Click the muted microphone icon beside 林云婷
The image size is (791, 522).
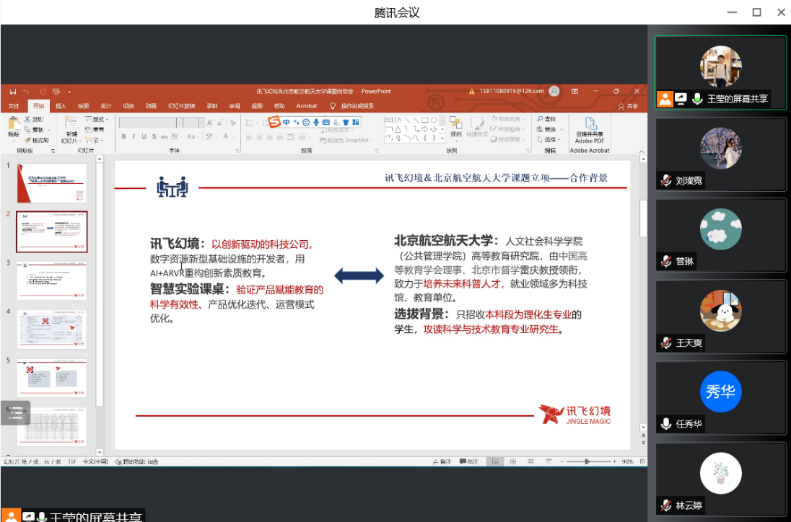click(665, 505)
